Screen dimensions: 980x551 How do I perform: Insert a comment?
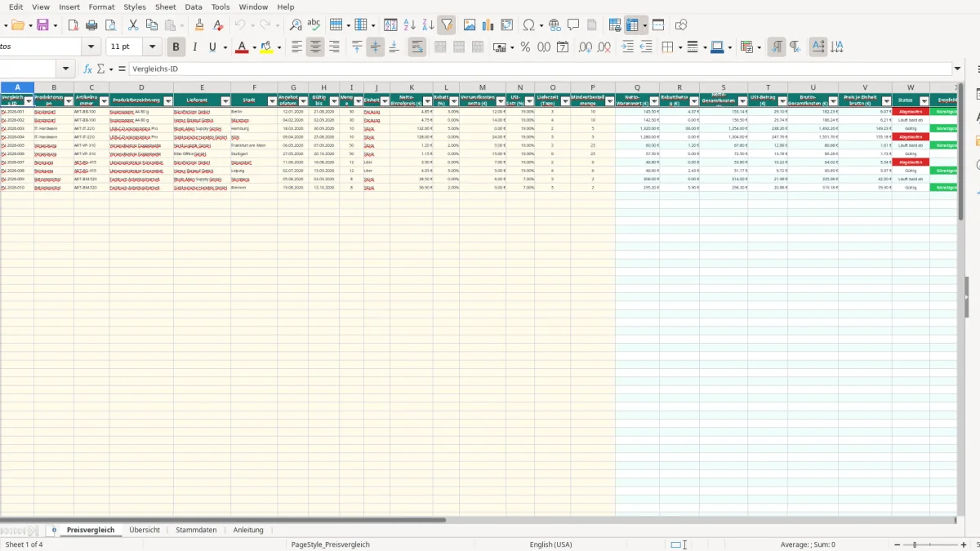(x=574, y=25)
